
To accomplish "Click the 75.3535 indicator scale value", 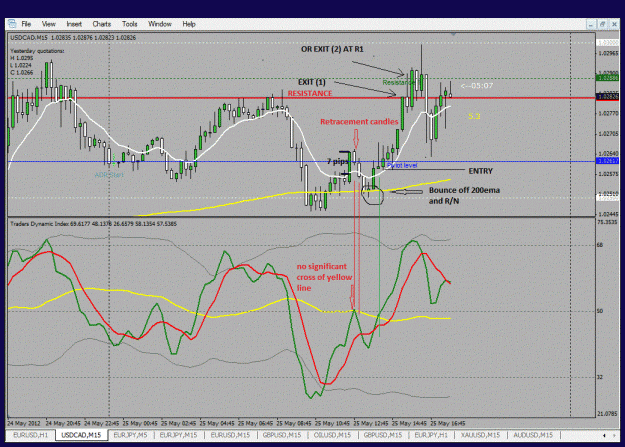I will point(608,222).
